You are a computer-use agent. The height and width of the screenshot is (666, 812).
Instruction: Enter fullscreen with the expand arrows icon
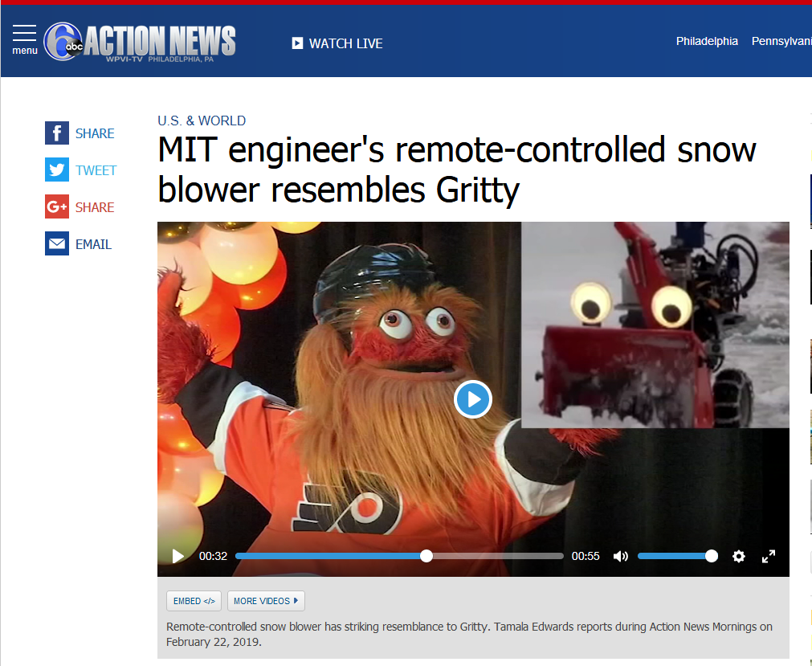click(x=769, y=556)
